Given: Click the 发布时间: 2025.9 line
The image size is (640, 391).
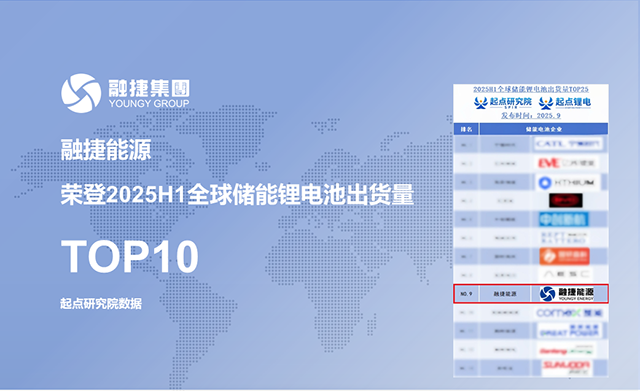Looking at the screenshot, I should coord(531,116).
